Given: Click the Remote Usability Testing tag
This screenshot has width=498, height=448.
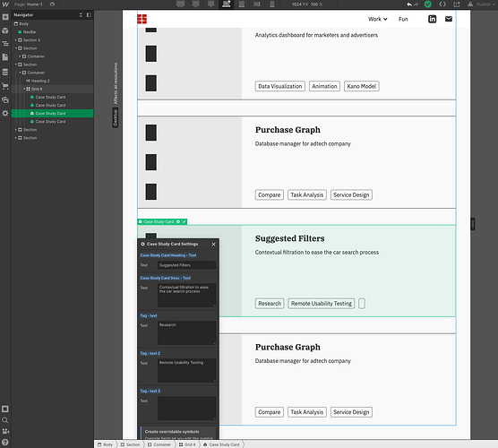Looking at the screenshot, I should 321,304.
